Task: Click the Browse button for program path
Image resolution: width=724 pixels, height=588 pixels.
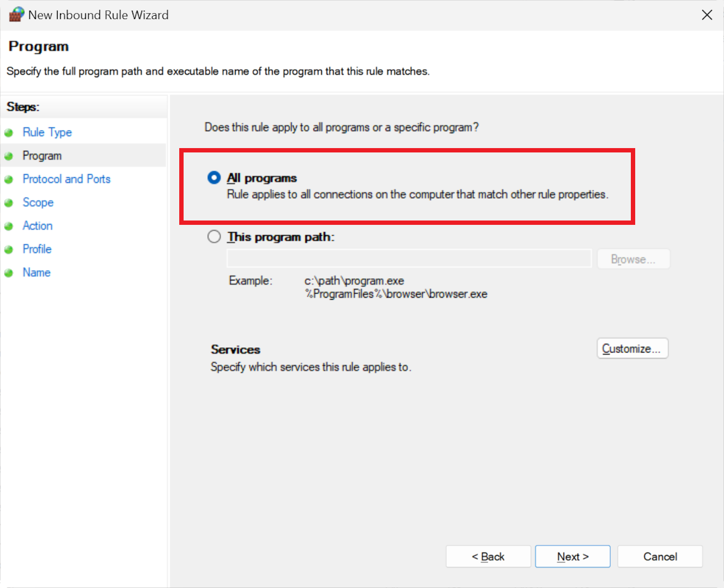Action: [633, 259]
